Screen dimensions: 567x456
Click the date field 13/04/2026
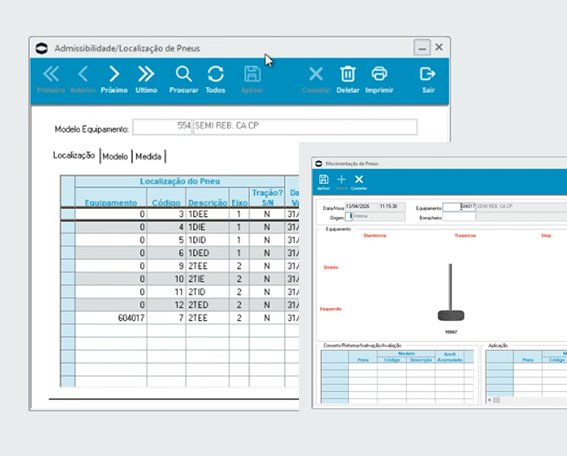coord(361,207)
